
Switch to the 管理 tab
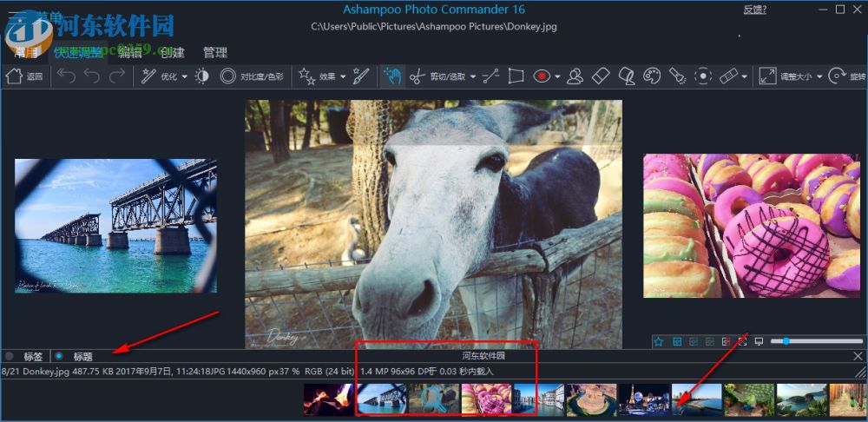pyautogui.click(x=214, y=53)
